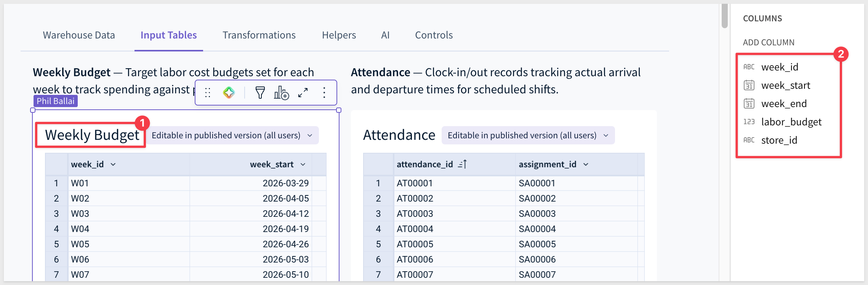Click the ADD COLUMN button
Image resolution: width=868 pixels, height=285 pixels.
tap(769, 43)
